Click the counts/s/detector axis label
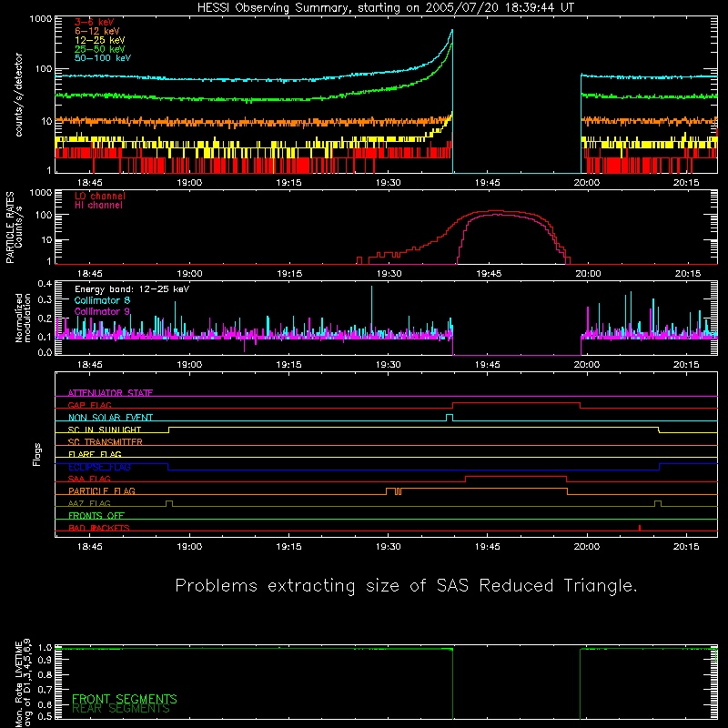The image size is (728, 728). [x=18, y=95]
